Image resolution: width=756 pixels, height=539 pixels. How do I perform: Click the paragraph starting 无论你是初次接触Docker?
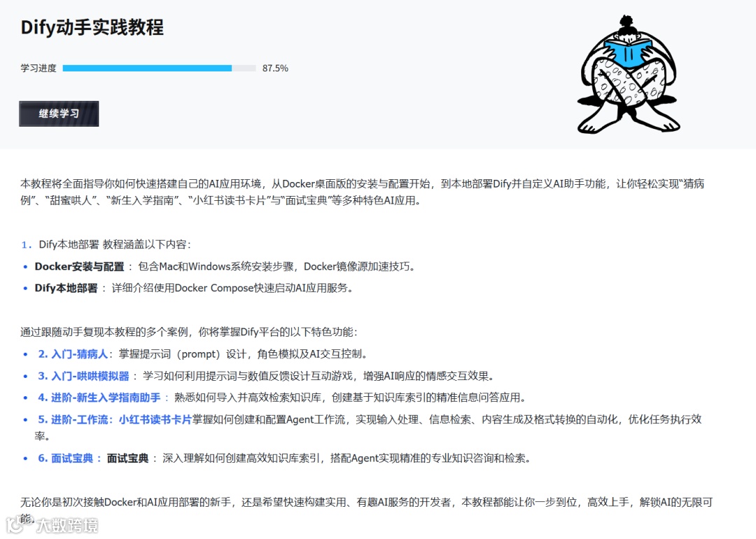(x=366, y=510)
